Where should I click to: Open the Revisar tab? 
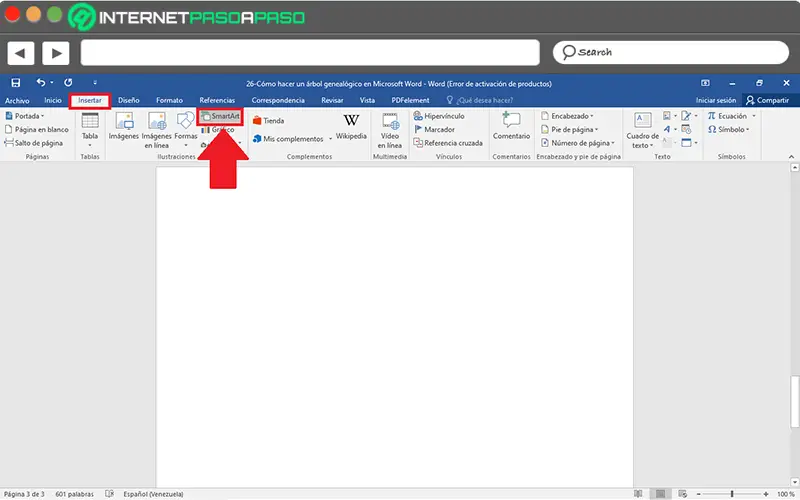[332, 101]
